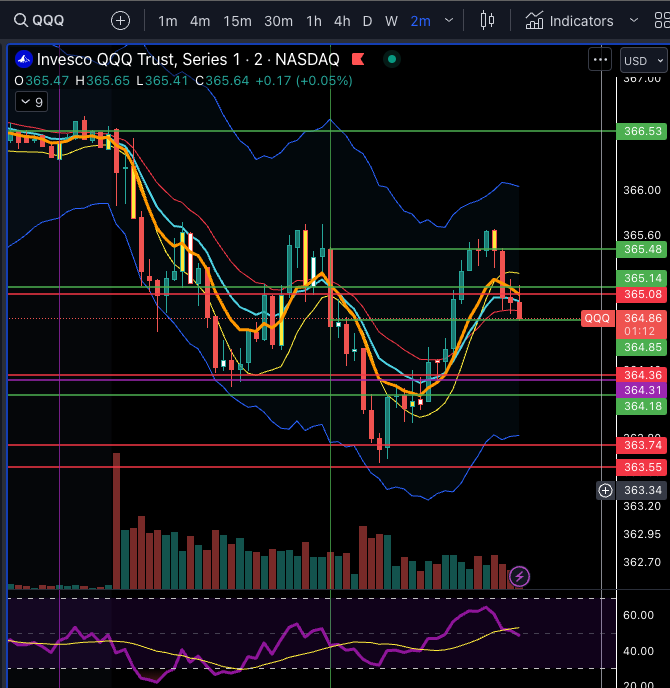Viewport: 670px width, 688px height.
Task: Click the closing price value C365.64
Action: click(222, 81)
